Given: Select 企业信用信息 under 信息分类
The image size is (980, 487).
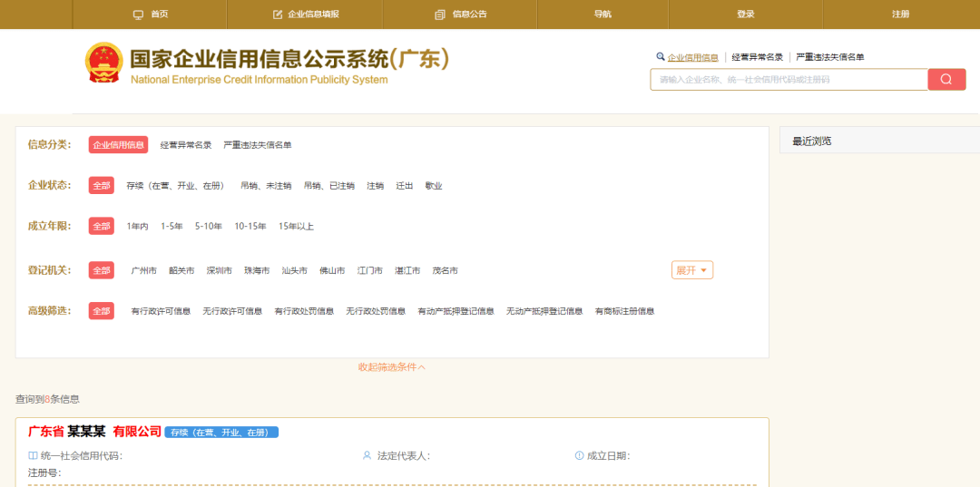Looking at the screenshot, I should point(118,145).
